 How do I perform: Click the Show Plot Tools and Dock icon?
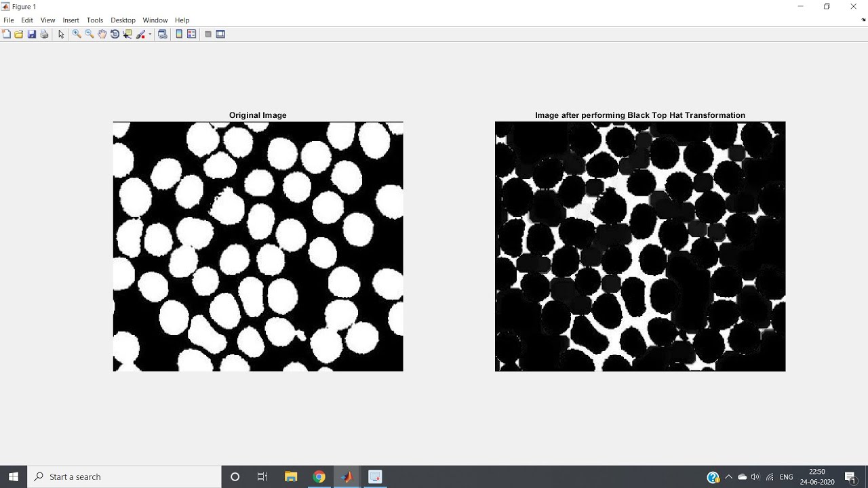(220, 34)
